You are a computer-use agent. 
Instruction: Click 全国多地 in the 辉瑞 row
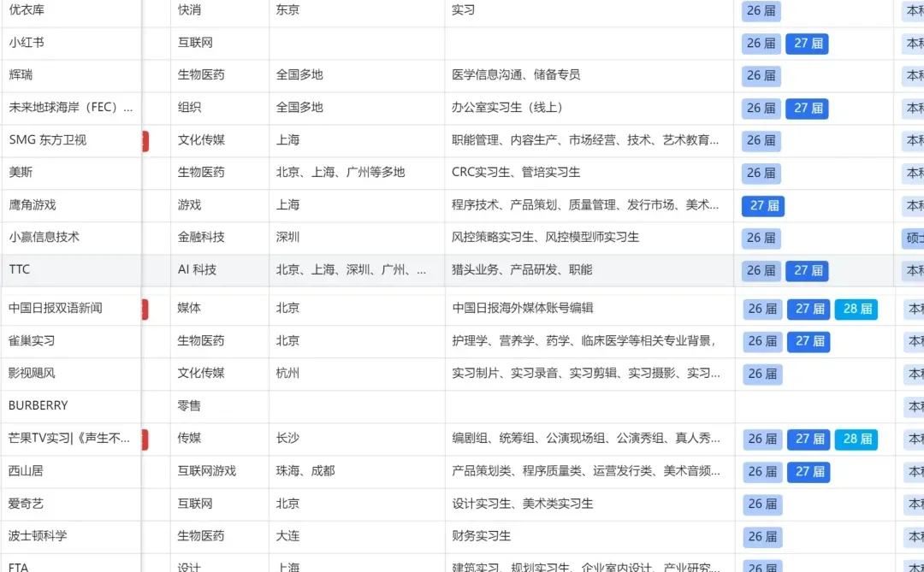pos(300,75)
